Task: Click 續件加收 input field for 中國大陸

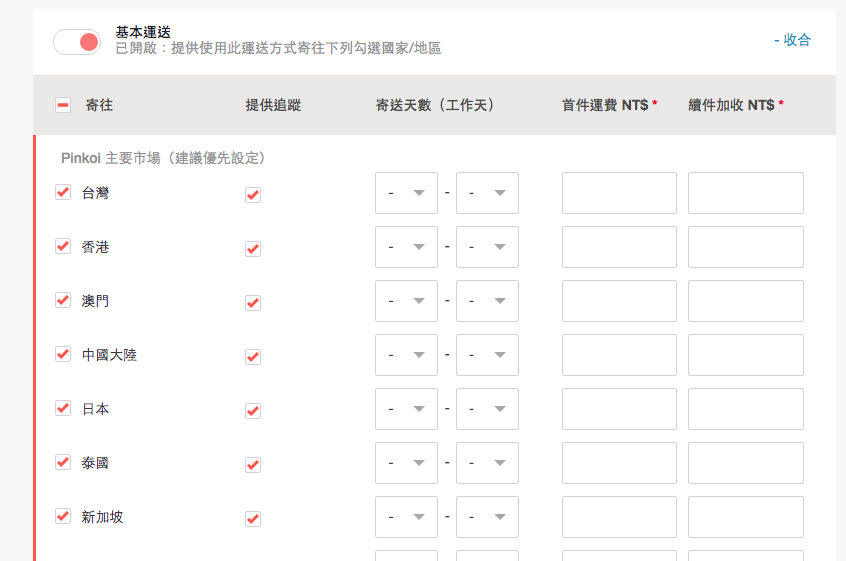Action: point(746,355)
